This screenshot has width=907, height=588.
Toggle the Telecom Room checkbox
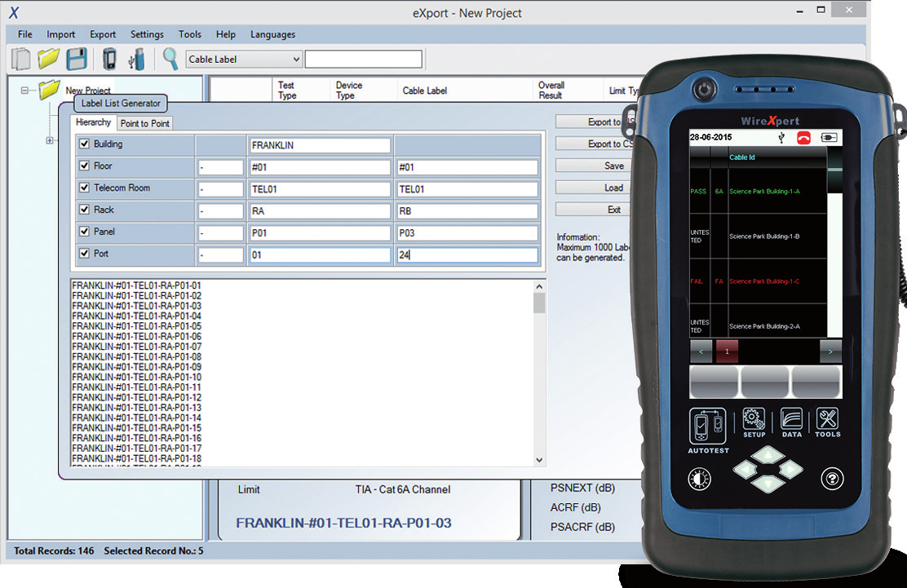point(85,188)
